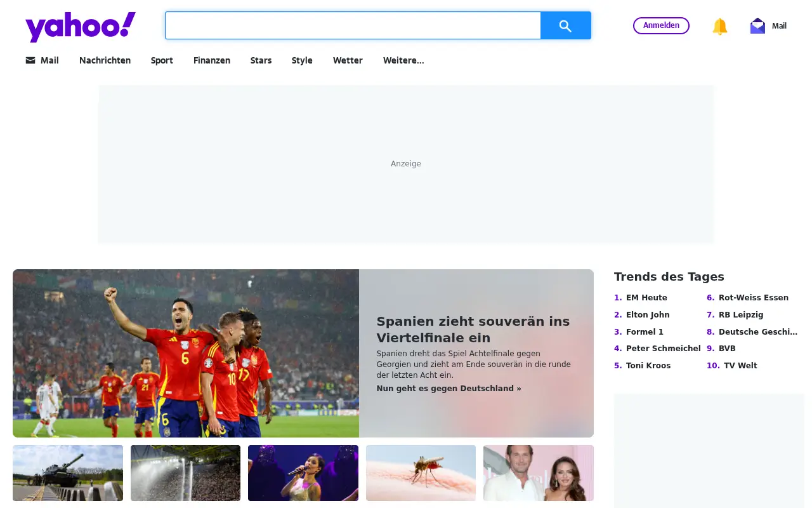Open the couple photo thumbnail story
The height and width of the screenshot is (508, 812).
(x=539, y=473)
